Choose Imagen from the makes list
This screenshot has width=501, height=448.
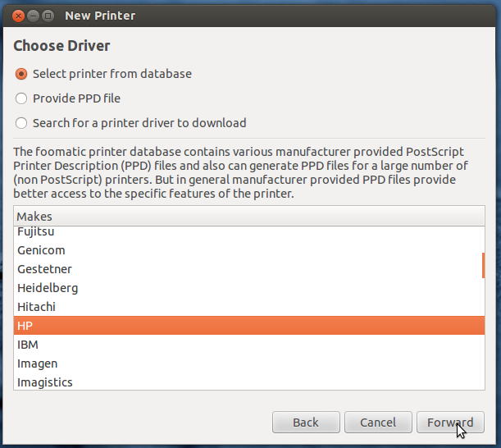coord(249,363)
